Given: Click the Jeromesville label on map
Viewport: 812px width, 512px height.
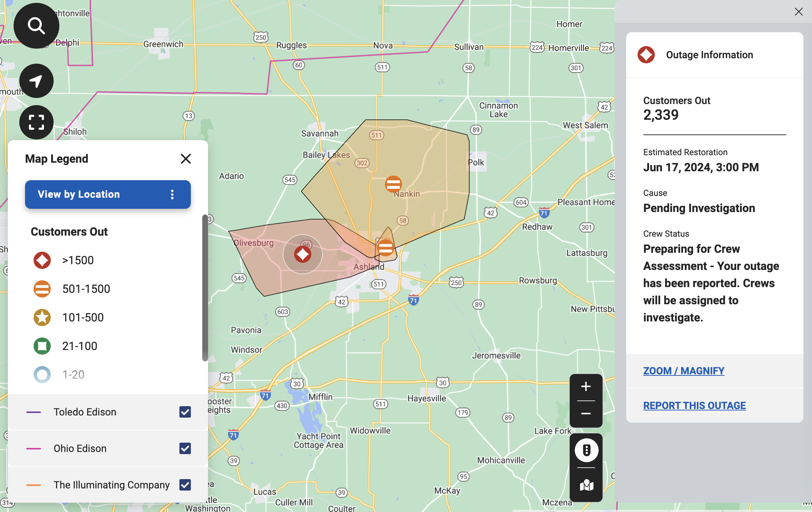Looking at the screenshot, I should coord(496,355).
